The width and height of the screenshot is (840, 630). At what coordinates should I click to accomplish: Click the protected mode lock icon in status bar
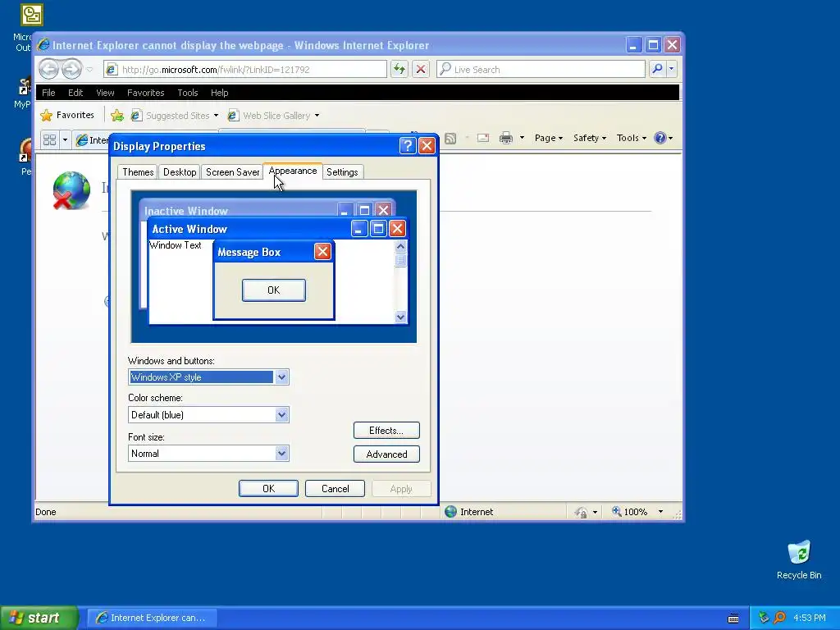click(581, 512)
